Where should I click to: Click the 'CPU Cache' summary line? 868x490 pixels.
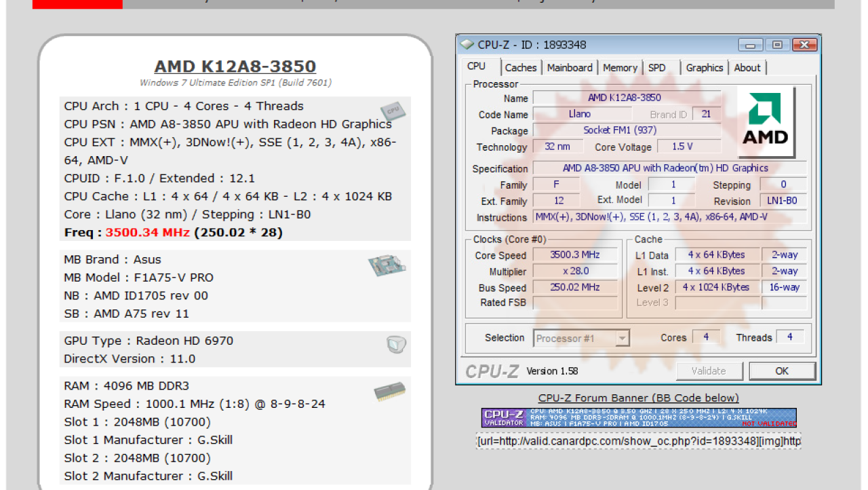[228, 196]
